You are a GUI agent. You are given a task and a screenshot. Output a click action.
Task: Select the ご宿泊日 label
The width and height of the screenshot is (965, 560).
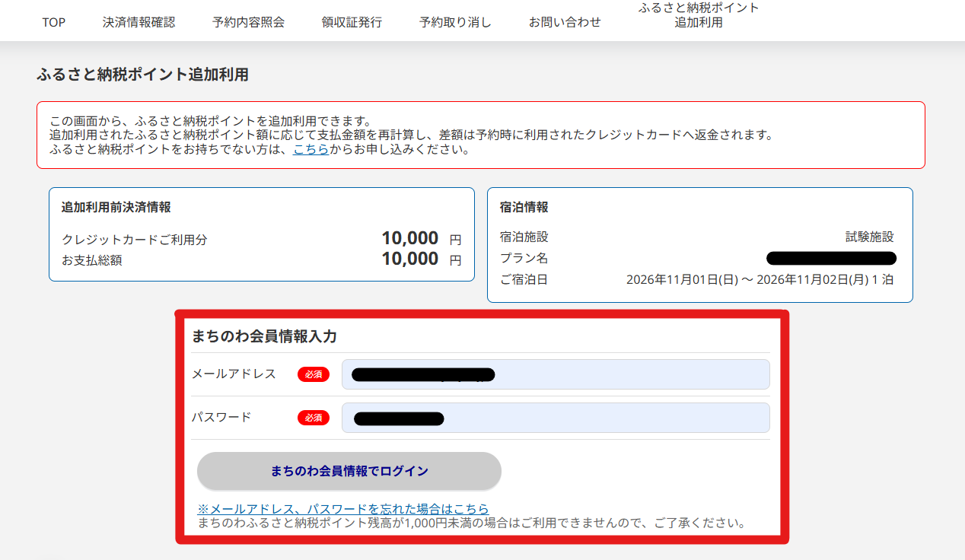(524, 279)
